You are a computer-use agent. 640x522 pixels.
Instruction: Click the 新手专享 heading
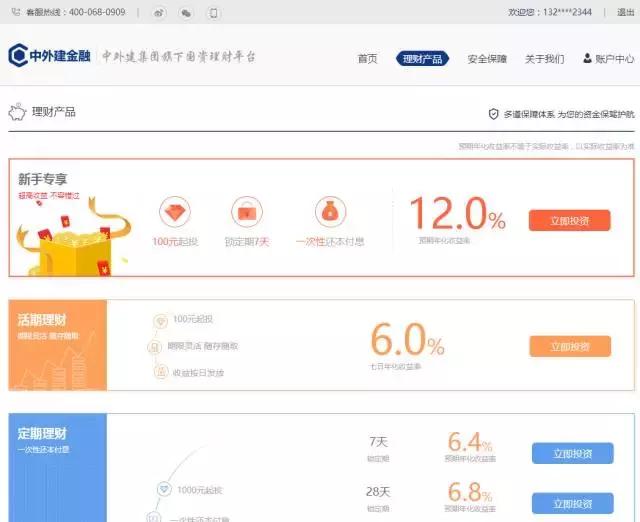pyautogui.click(x=42, y=179)
